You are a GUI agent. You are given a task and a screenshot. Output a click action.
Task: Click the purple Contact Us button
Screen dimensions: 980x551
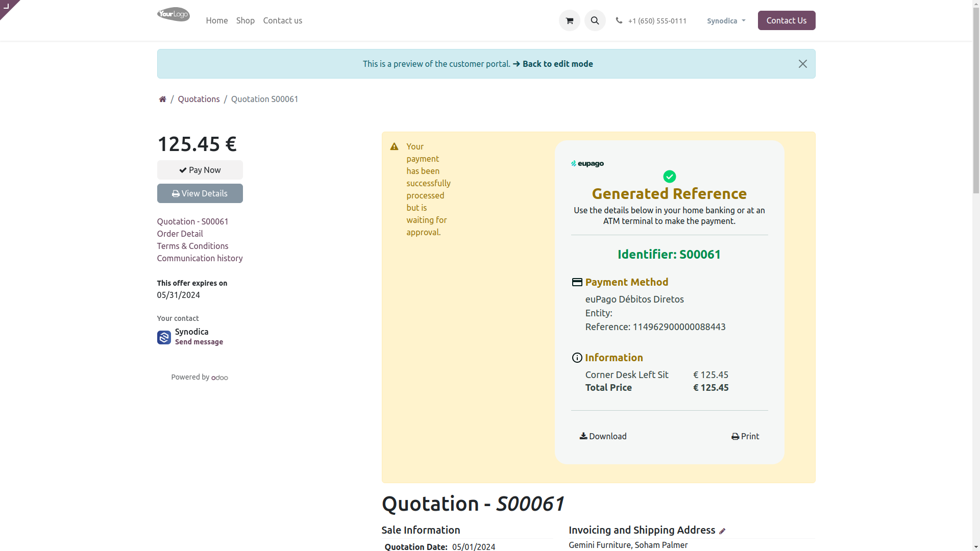click(x=787, y=20)
